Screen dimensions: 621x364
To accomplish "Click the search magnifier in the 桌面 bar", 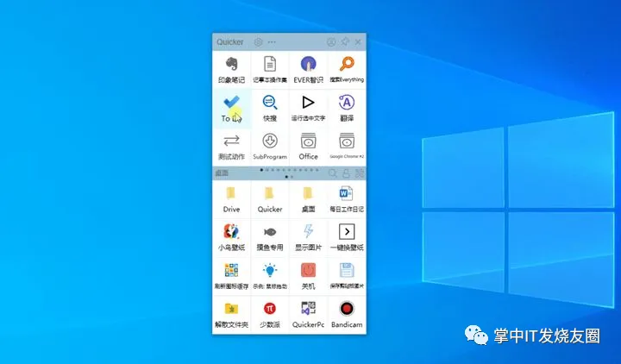I will [x=333, y=173].
